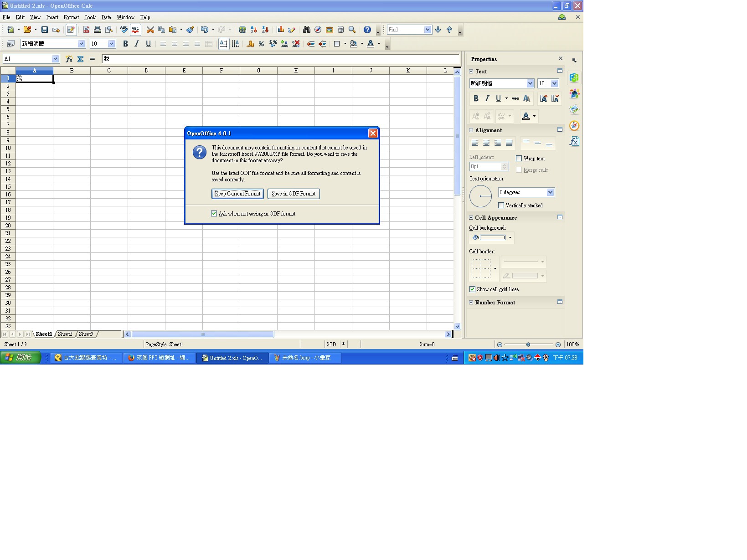
Task: Open the Insert menu
Action: [52, 17]
